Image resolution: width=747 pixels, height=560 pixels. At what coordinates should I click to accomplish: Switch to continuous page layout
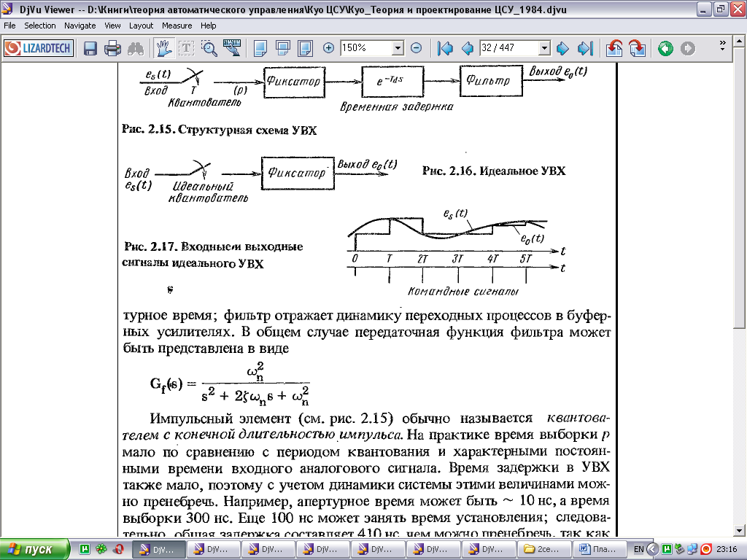click(x=283, y=48)
